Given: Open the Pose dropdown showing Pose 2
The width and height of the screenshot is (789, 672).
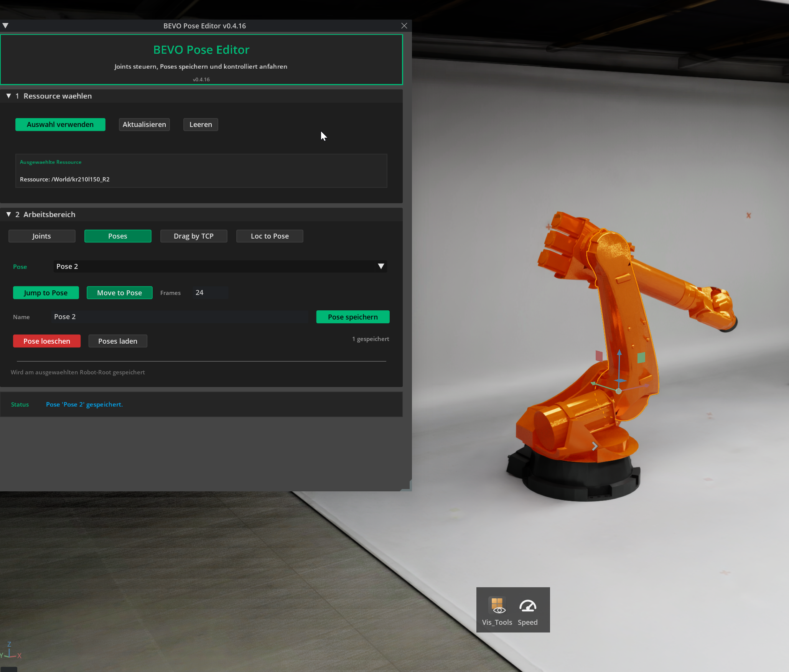Looking at the screenshot, I should 220,266.
